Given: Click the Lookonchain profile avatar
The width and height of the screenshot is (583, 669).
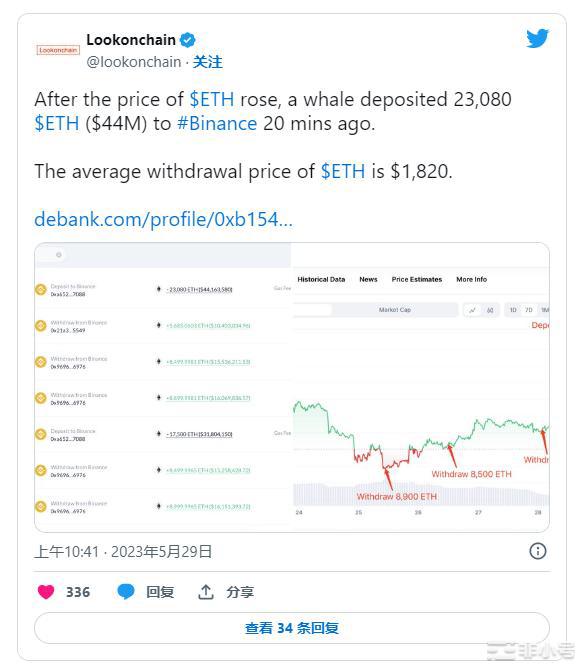Looking at the screenshot, I should point(58,50).
